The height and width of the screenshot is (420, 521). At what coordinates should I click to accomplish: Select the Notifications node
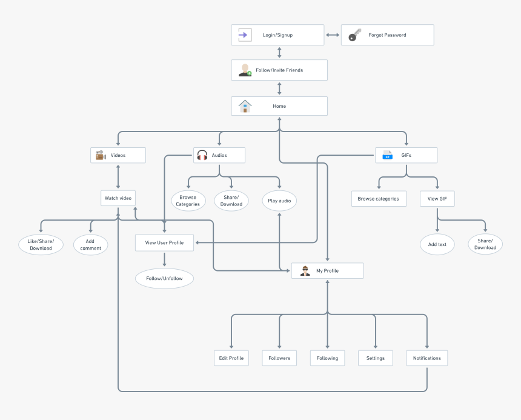pos(426,358)
